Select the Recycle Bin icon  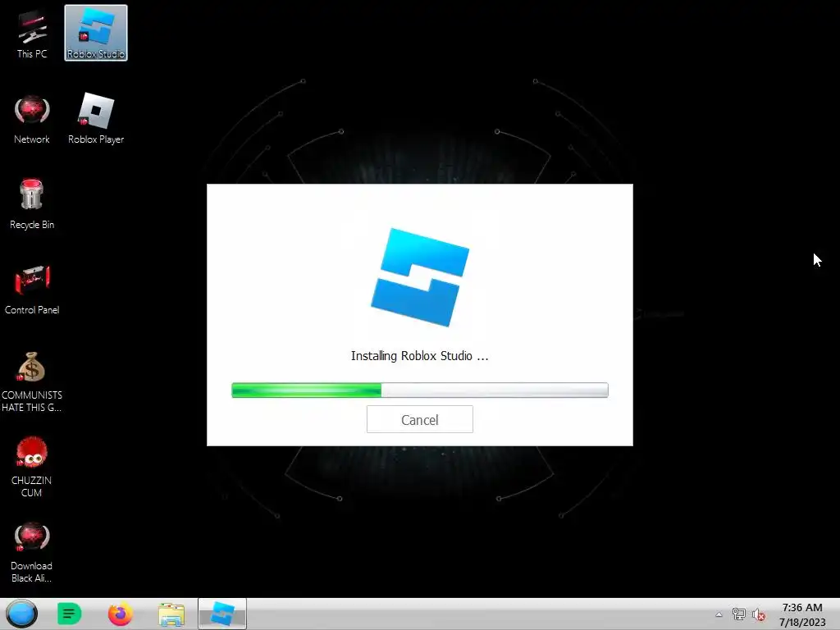pos(32,204)
